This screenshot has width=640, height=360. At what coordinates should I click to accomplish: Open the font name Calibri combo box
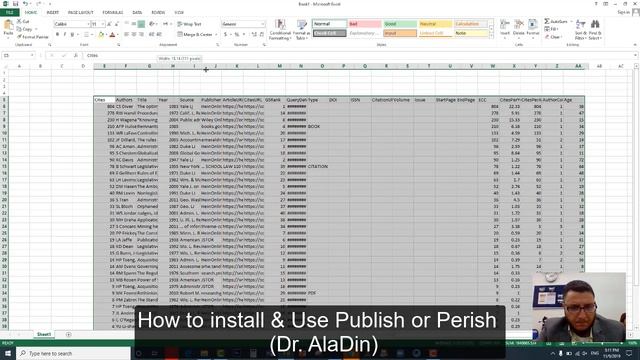72,24
